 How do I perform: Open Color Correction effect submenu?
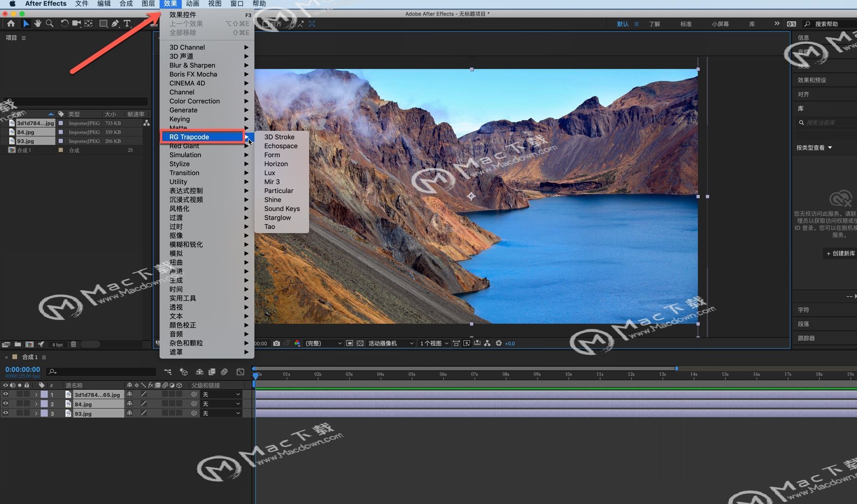coord(207,101)
